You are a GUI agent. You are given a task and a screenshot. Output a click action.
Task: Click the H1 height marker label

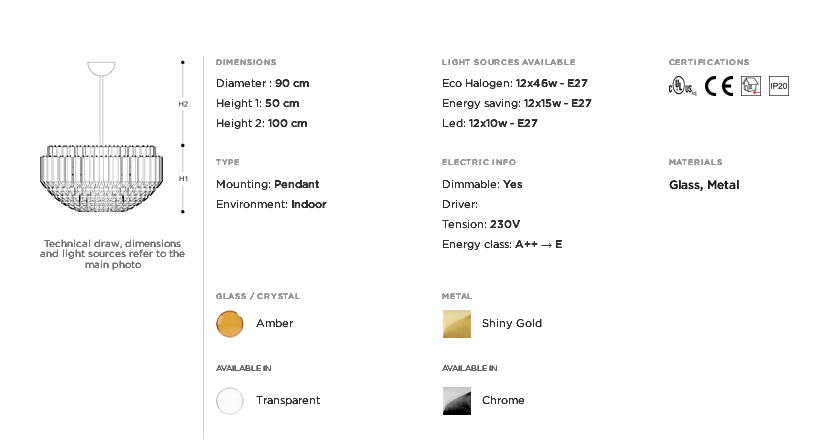click(x=183, y=179)
